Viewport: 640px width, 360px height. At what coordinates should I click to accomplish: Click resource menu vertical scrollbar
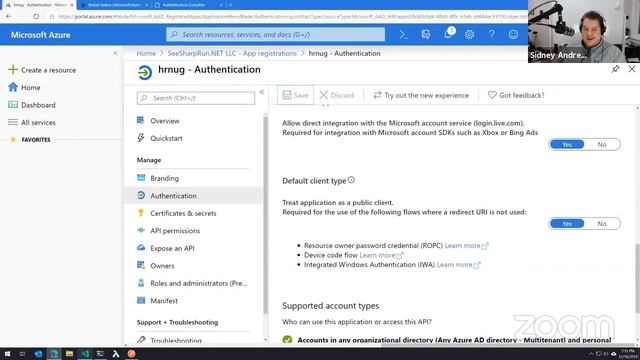coord(265,214)
